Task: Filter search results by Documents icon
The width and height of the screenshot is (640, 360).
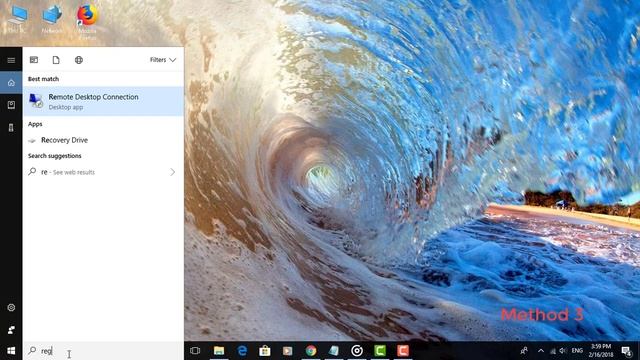Action: 56,60
